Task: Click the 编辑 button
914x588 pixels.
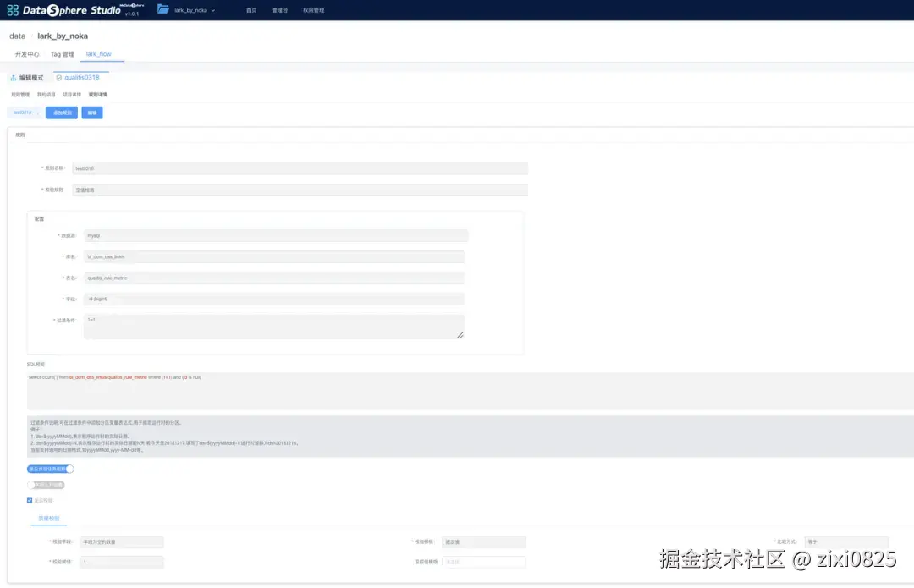Action: 91,112
